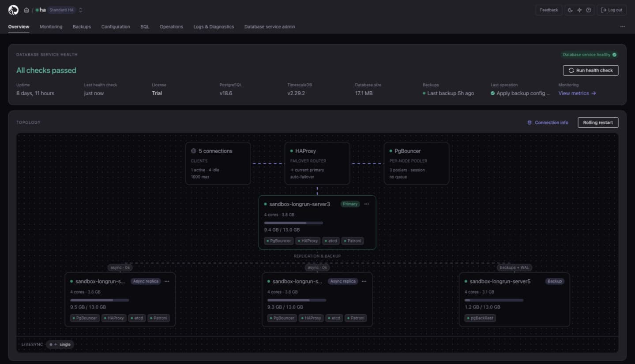Run the health check
The width and height of the screenshot is (635, 364).
coord(590,71)
